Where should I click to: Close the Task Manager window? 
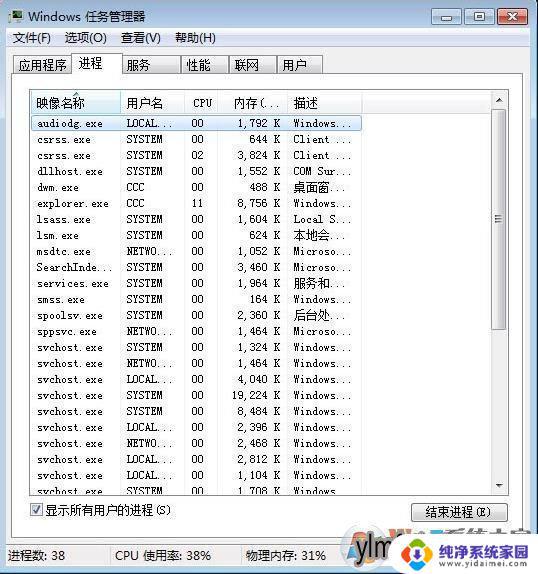coord(512,17)
